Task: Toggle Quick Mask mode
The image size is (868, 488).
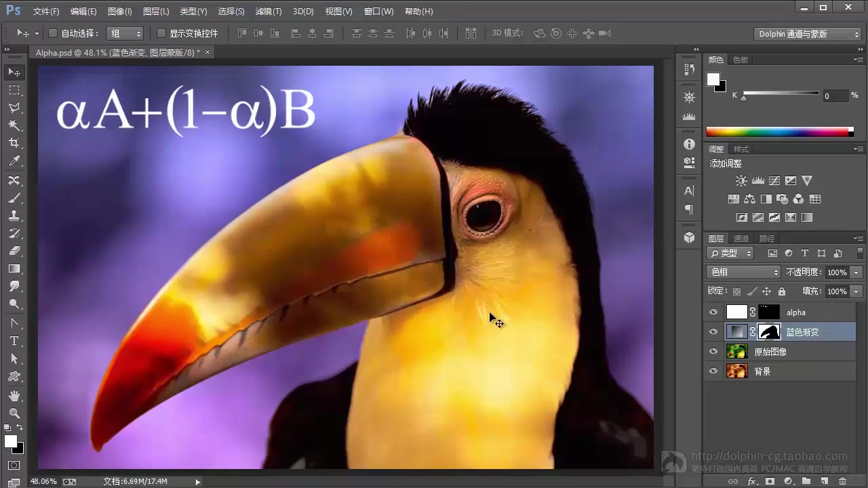Action: [14, 466]
